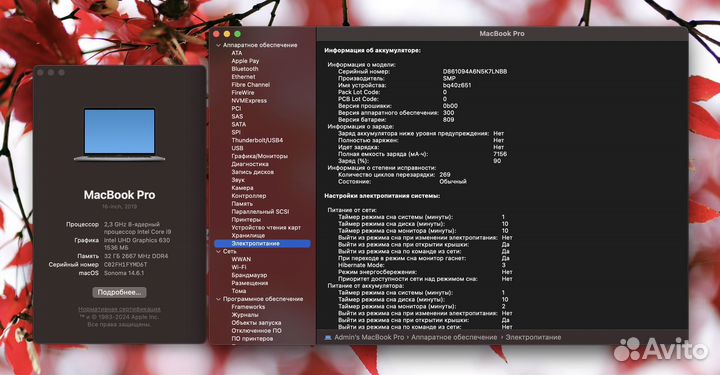Image resolution: width=720 pixels, height=375 pixels.
Task: Select Размещения under Сеть
Action: click(x=249, y=283)
